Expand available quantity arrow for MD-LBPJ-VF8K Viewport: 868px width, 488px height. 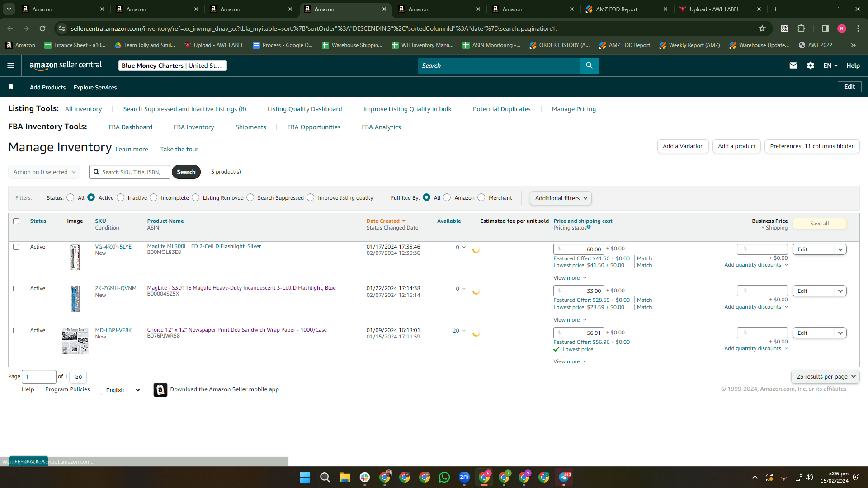[x=464, y=331]
